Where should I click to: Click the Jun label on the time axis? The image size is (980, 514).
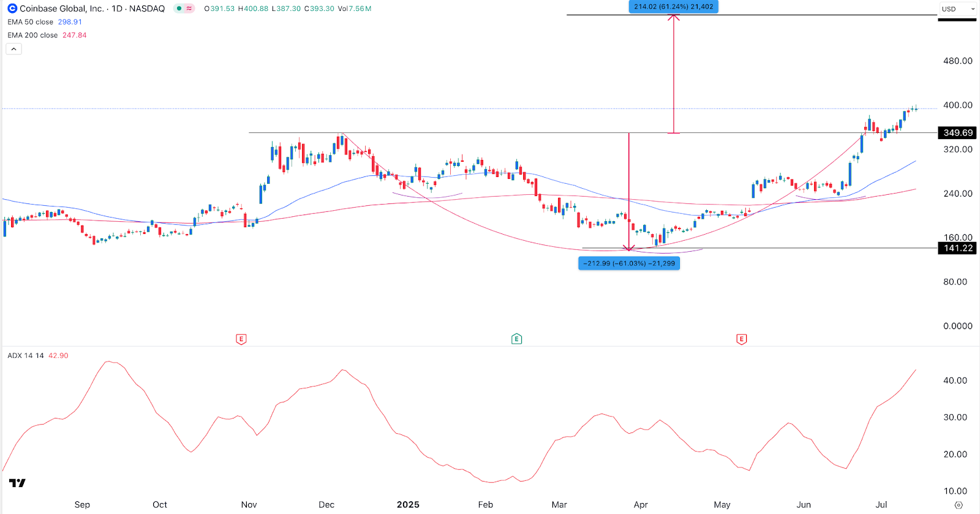[x=804, y=505]
